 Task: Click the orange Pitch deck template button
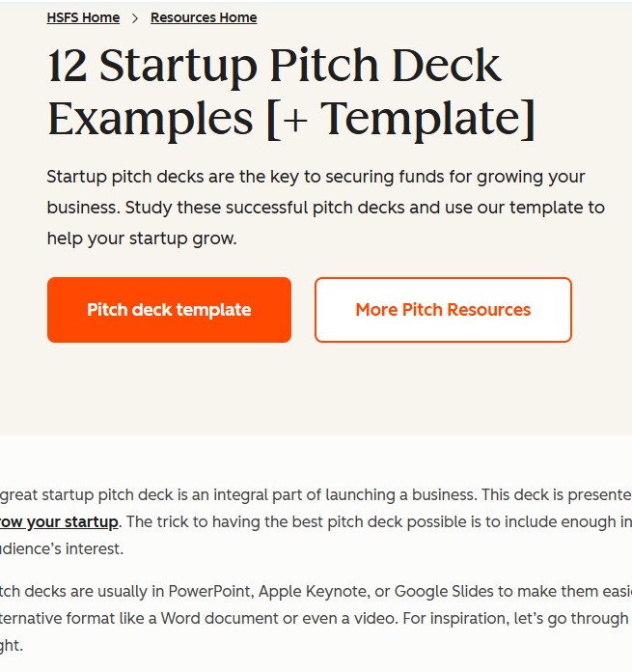point(169,310)
